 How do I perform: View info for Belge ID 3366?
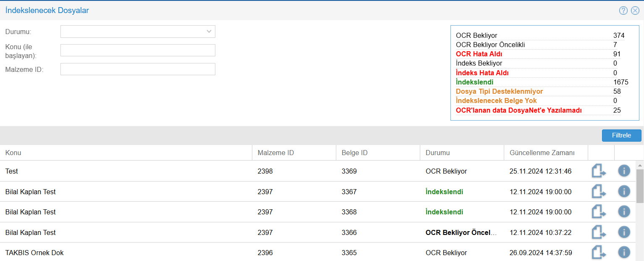click(624, 232)
